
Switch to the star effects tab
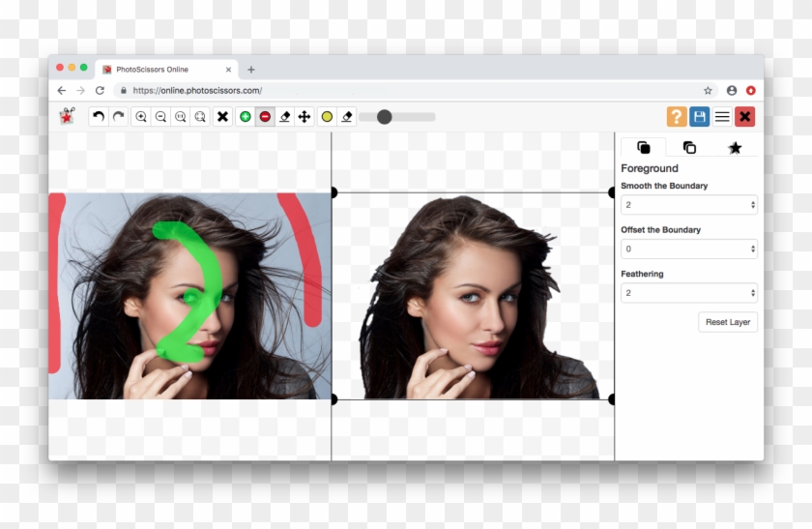[x=735, y=148]
